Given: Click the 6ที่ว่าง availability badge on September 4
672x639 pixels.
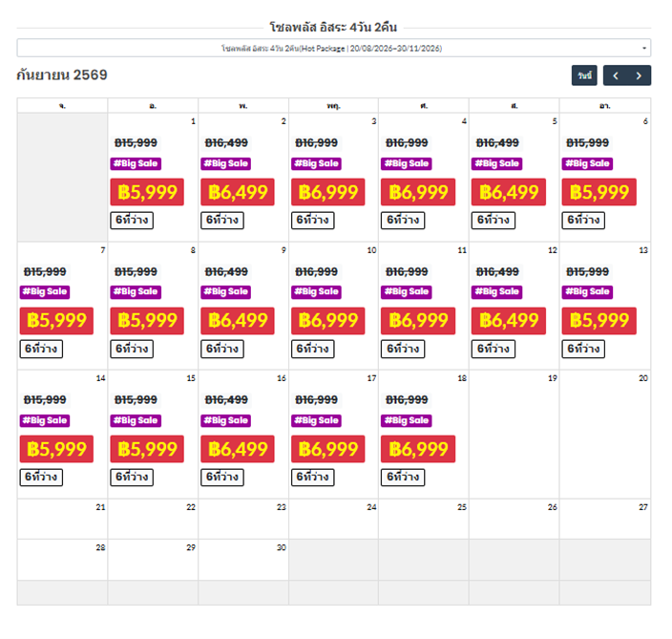Looking at the screenshot, I should coord(405,220).
